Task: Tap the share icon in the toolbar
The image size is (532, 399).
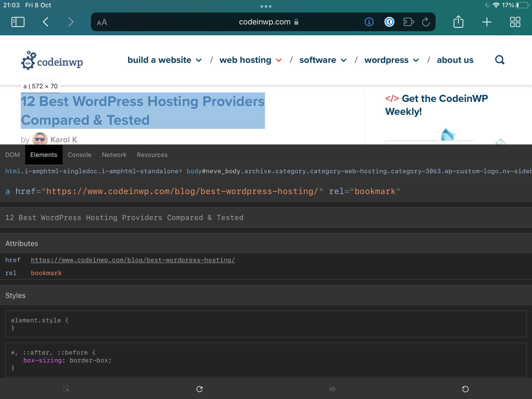Action: pos(458,22)
